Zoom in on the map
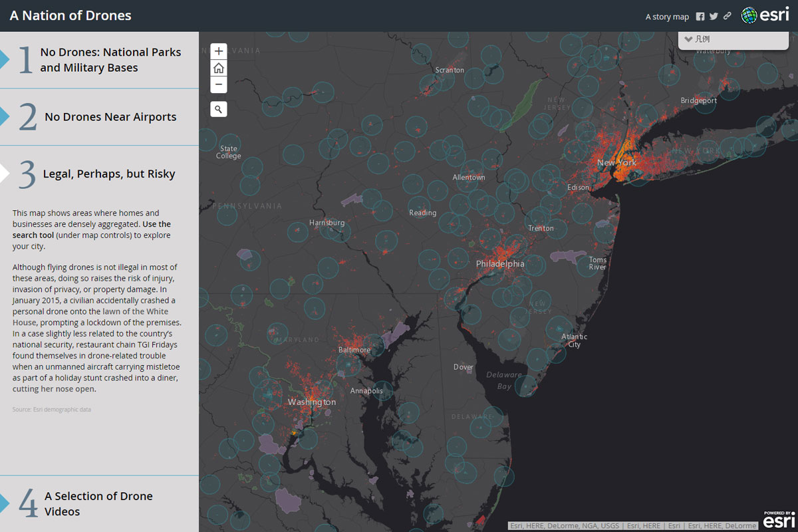Viewport: 798px width, 532px height. coord(219,51)
